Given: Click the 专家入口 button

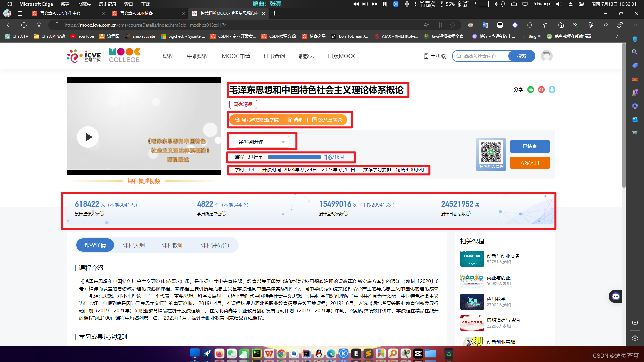Looking at the screenshot, I should [530, 163].
